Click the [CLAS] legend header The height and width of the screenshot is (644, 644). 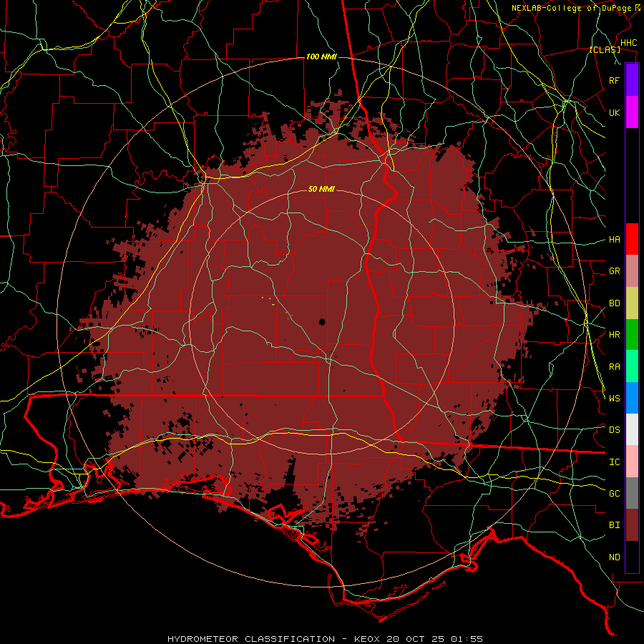point(605,49)
